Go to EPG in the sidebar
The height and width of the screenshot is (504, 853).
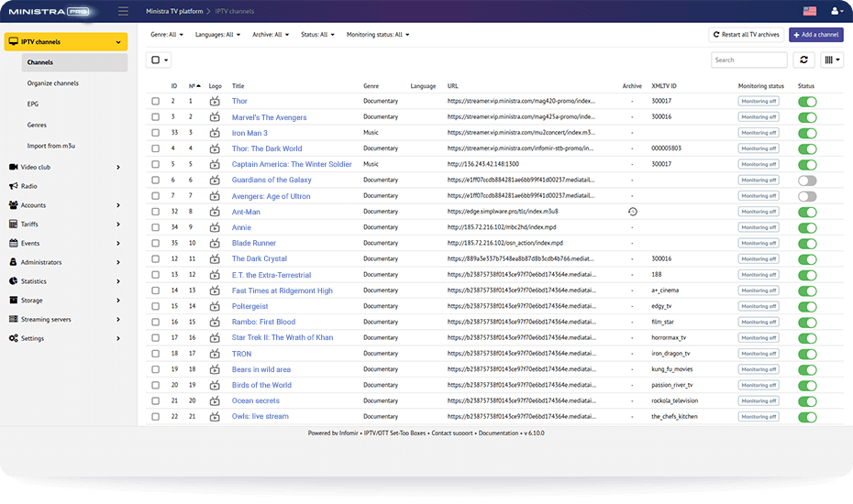tap(33, 104)
